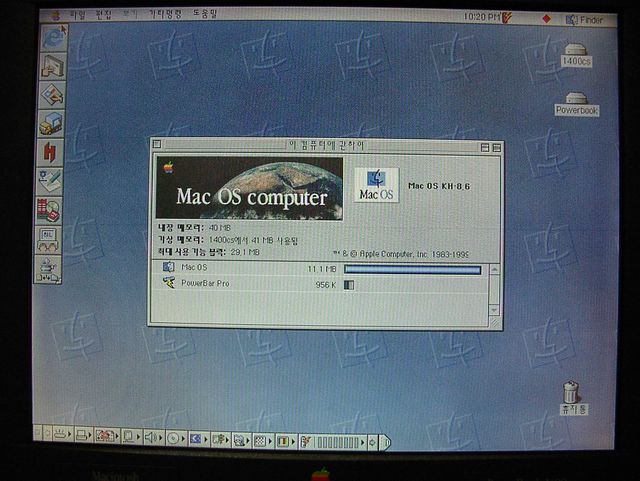This screenshot has height=481, width=640.
Task: Open the 1400cs hard disk icon
Action: click(x=576, y=50)
